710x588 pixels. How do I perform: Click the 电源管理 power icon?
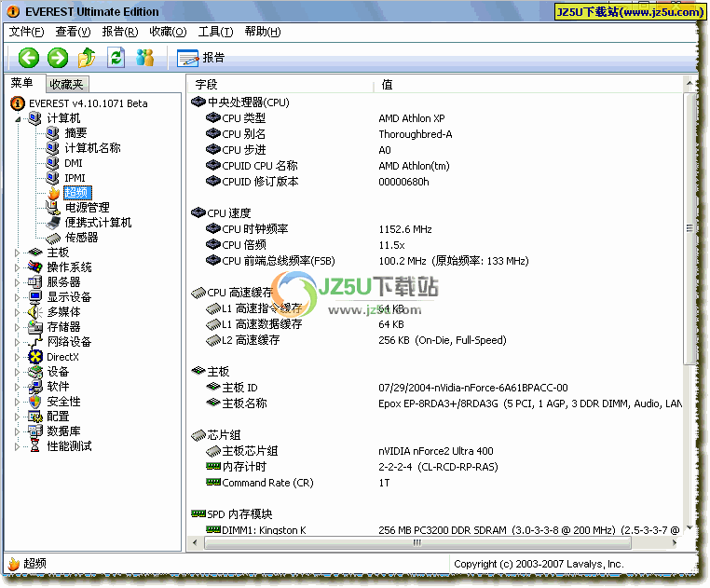53,208
